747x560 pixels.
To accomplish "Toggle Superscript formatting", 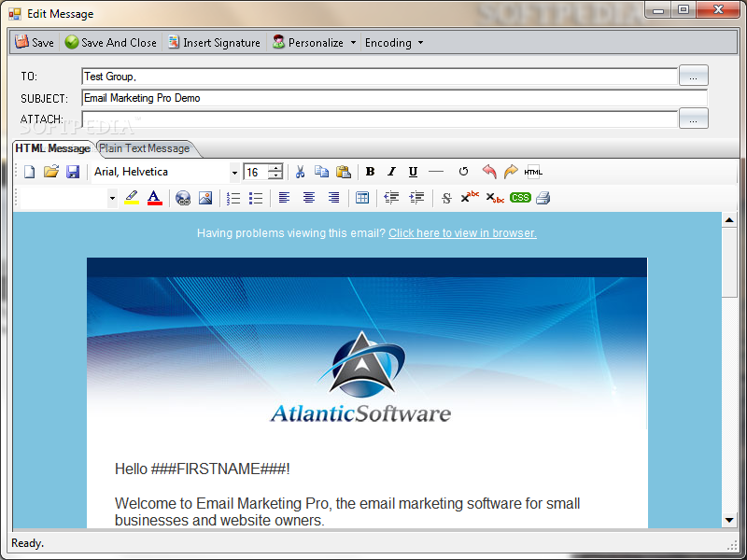I will [x=470, y=197].
